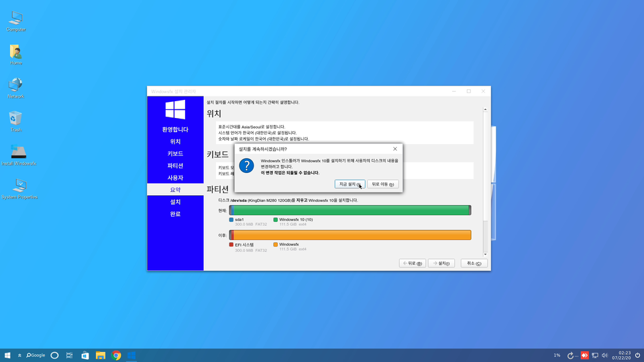Viewport: 644px width, 362px height.
Task: Click the summary scrollbar up arrow
Action: click(485, 109)
